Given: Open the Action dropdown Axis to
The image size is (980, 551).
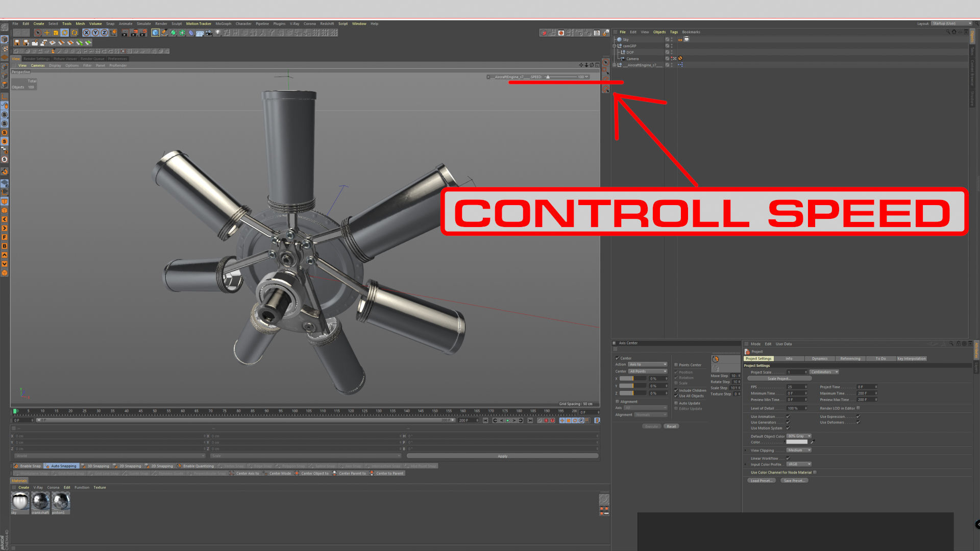Looking at the screenshot, I should [648, 364].
